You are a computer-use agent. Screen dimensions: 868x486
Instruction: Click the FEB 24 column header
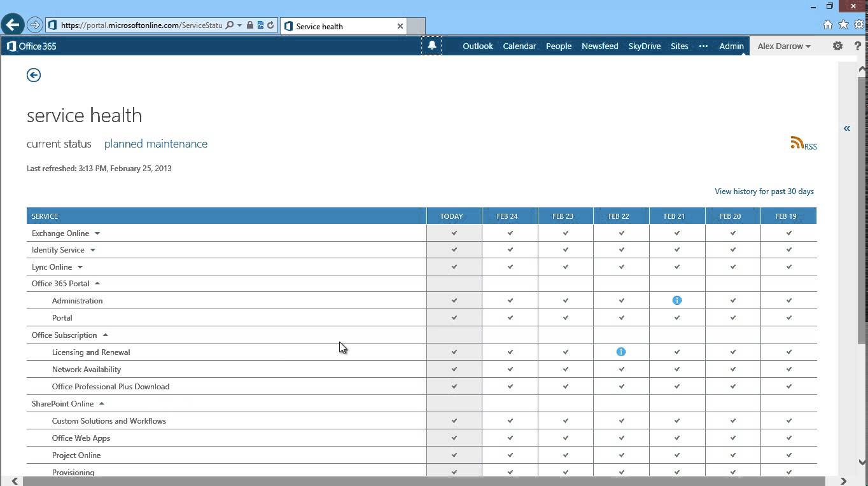[510, 216]
